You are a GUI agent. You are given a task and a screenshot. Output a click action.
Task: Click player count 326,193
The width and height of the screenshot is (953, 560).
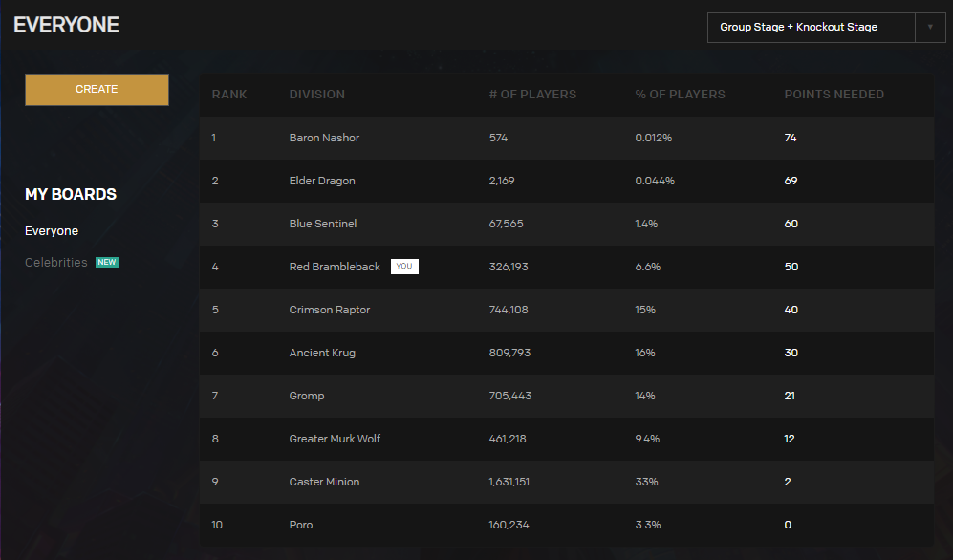coord(509,267)
